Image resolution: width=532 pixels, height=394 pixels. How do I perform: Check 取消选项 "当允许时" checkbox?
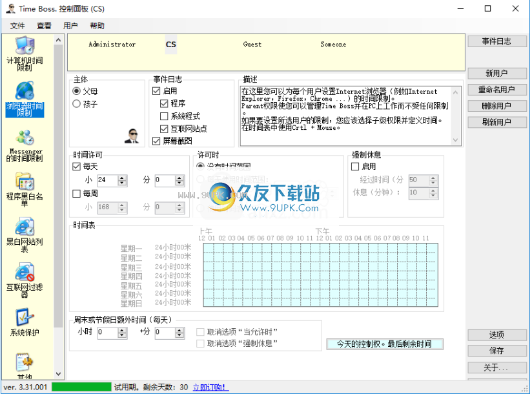[201, 331]
